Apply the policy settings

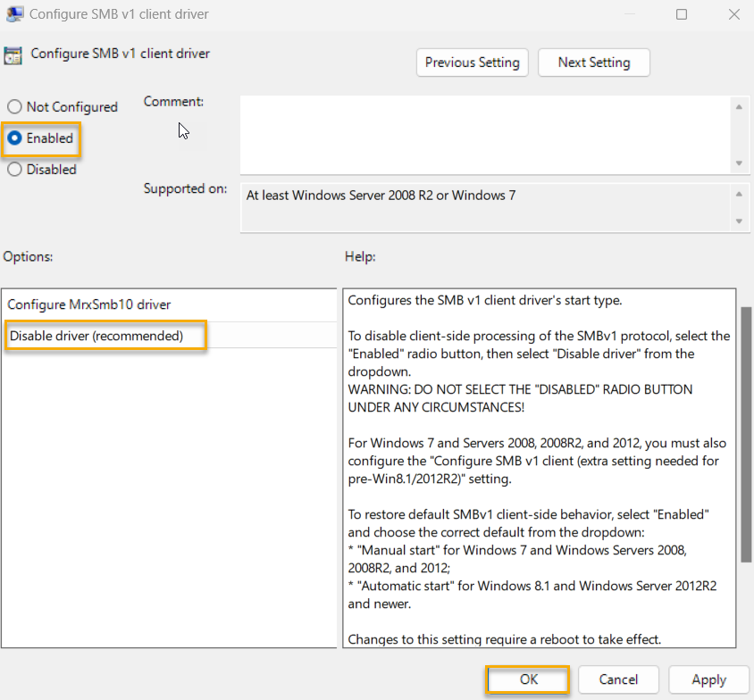click(708, 679)
